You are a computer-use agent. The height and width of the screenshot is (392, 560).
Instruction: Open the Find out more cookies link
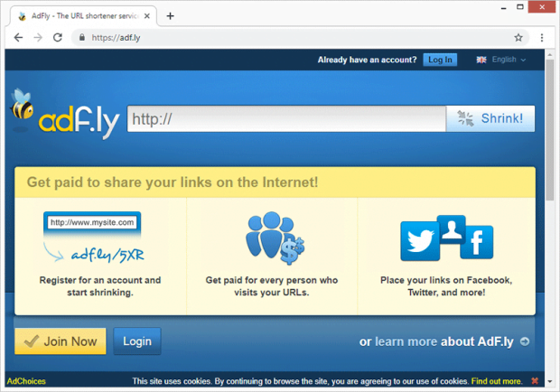(x=497, y=381)
